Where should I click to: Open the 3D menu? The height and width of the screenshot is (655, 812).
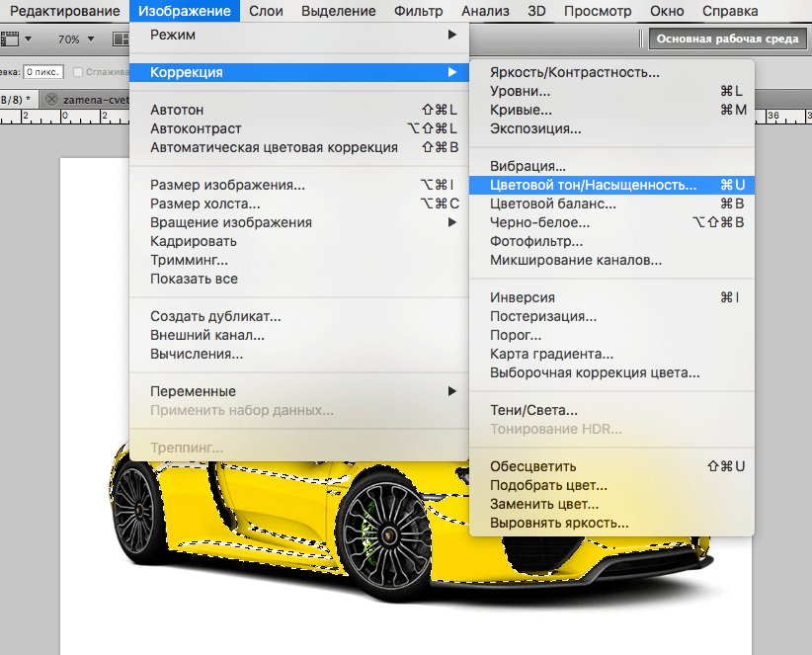pyautogui.click(x=536, y=11)
